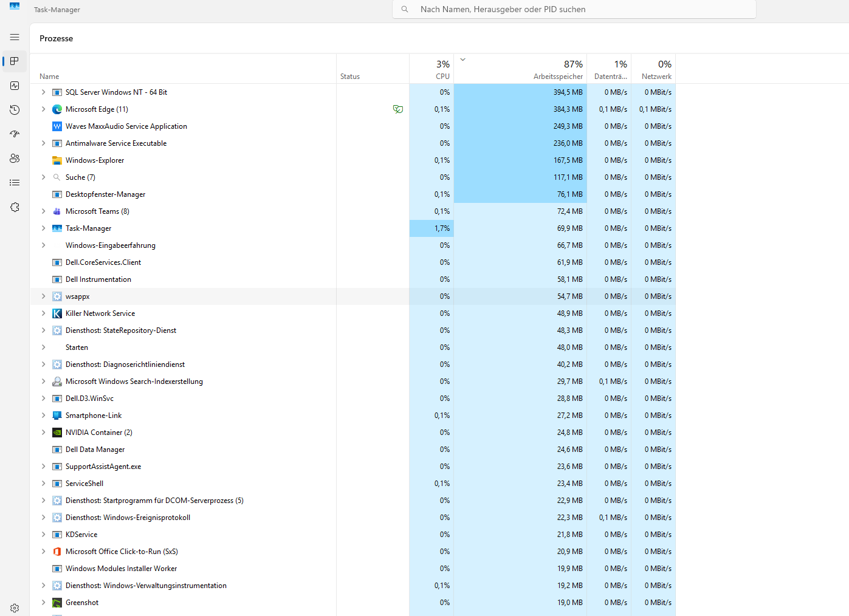Viewport: 849px width, 616px height.
Task: Click the Killer Network Service icon
Action: [x=57, y=313]
